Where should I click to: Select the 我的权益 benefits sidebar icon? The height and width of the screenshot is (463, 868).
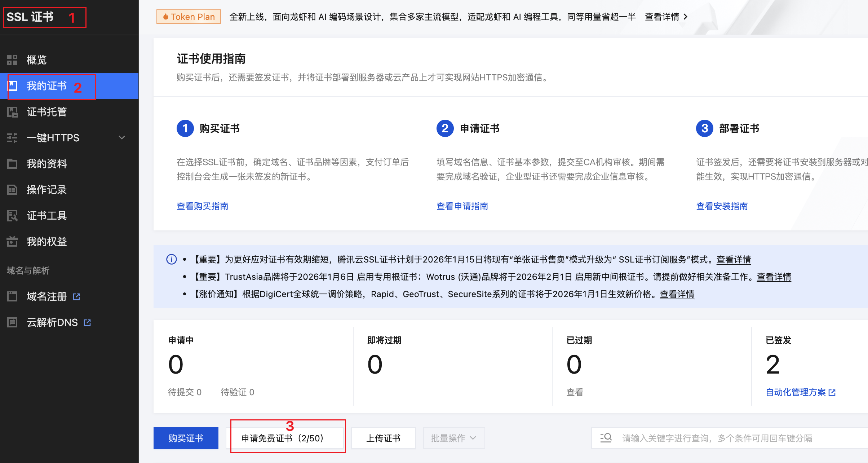pos(13,241)
